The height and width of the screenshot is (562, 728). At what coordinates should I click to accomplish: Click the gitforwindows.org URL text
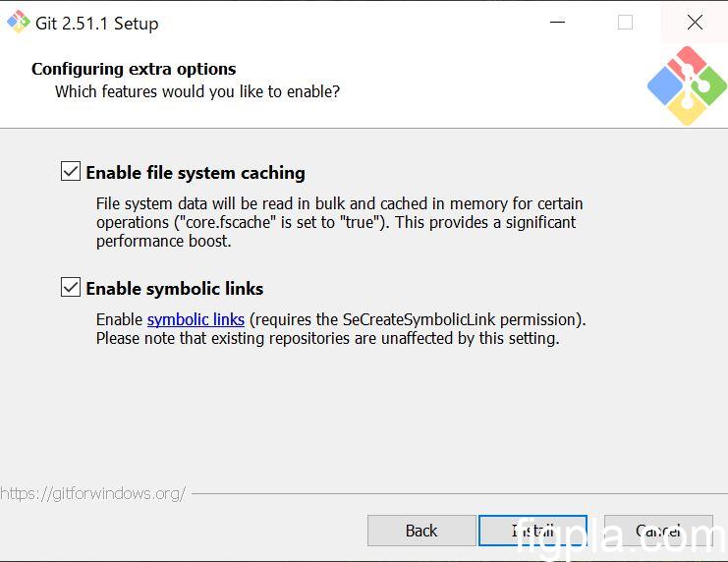point(92,493)
